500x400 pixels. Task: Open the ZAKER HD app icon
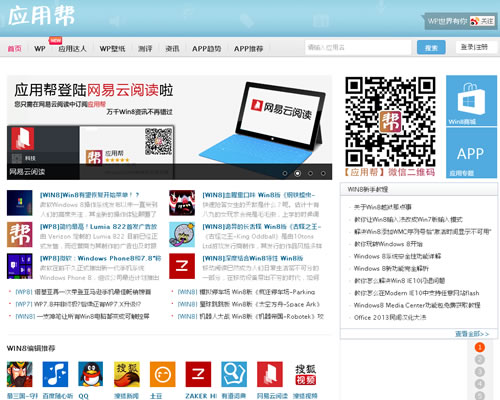point(198,374)
